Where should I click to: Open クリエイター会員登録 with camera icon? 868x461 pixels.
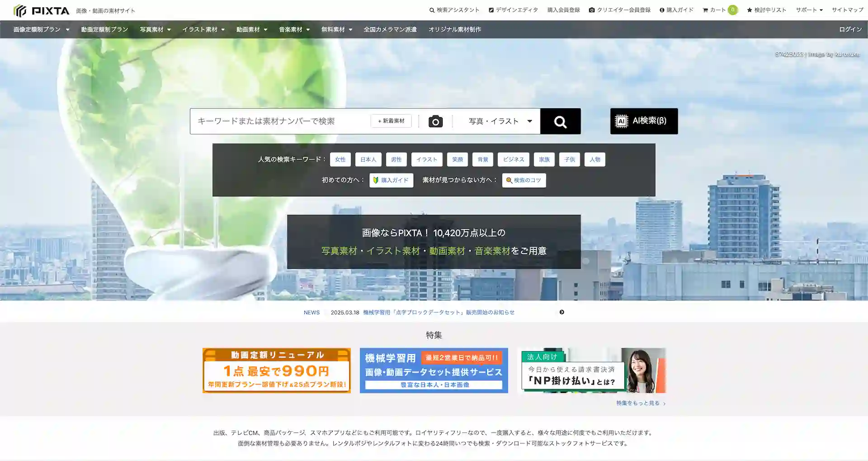(620, 10)
